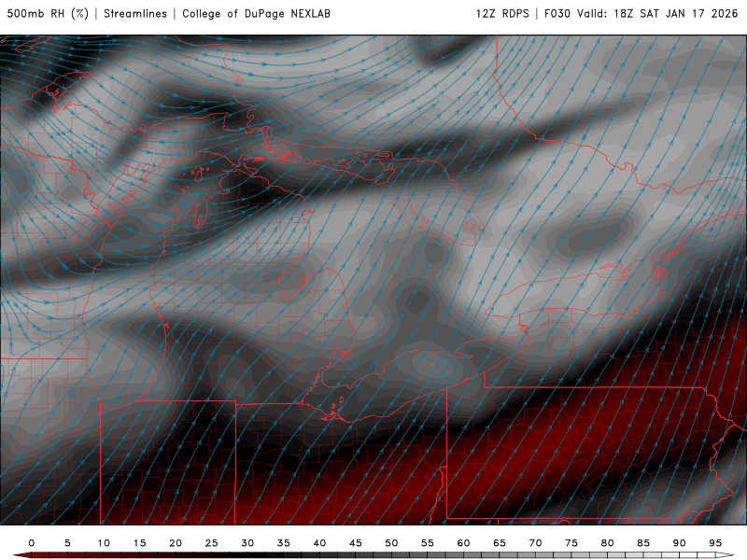Click the 'Streamlines' header label
This screenshot has width=747, height=560.
point(135,14)
